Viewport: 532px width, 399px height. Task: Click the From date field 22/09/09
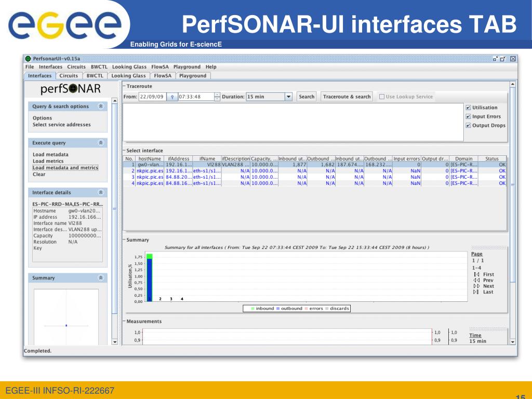[x=153, y=97]
